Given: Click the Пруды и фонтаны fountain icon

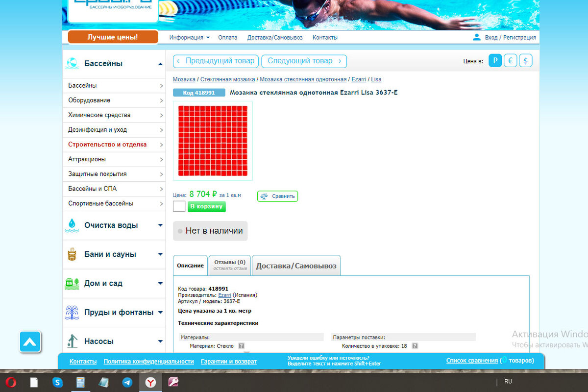Looking at the screenshot, I should (x=73, y=312).
